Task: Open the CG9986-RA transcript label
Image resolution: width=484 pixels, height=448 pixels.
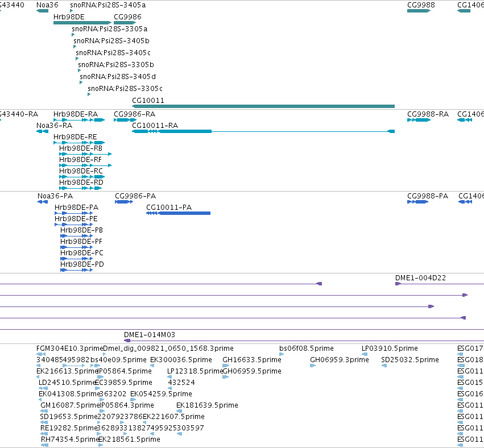Action: pos(135,114)
